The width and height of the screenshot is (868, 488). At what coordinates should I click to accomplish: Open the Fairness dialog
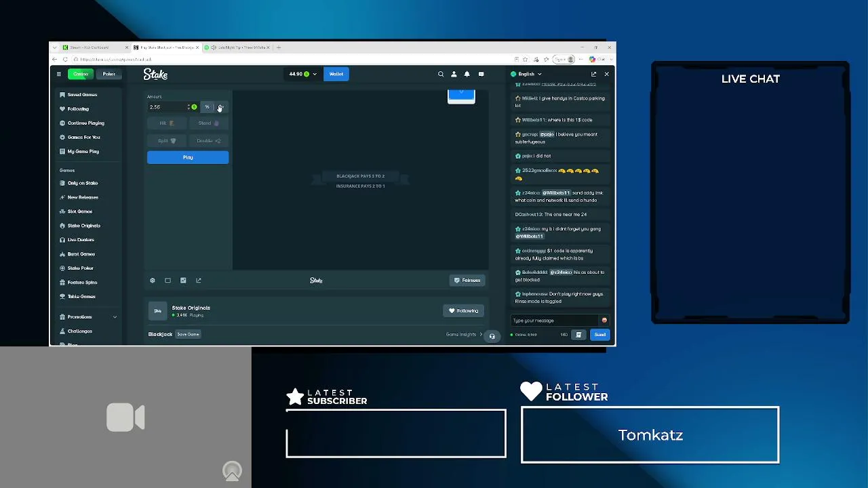467,281
